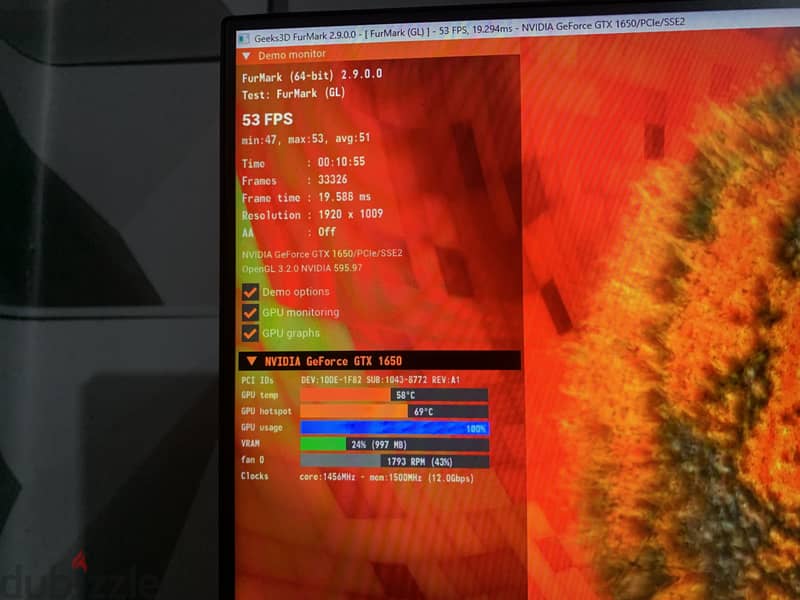Click the PCI IDs DEV:10DE-1F82 value

[x=380, y=380]
